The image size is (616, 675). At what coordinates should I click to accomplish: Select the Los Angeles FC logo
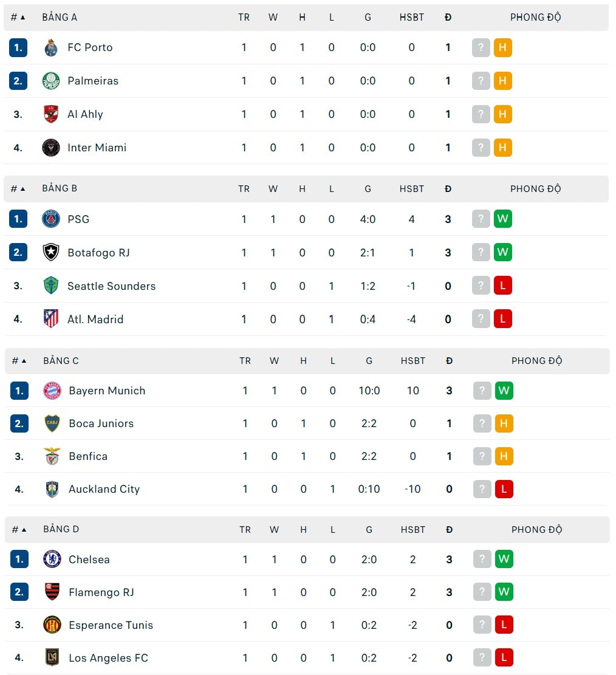52,657
